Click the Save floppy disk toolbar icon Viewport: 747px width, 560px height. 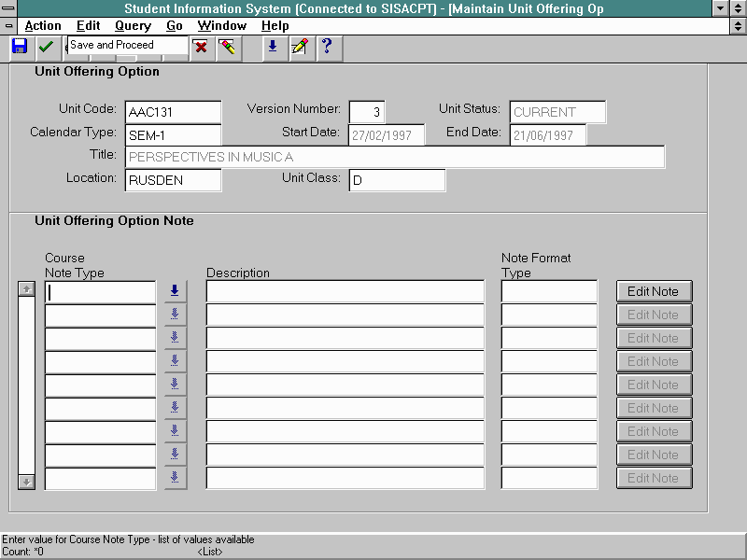point(20,47)
